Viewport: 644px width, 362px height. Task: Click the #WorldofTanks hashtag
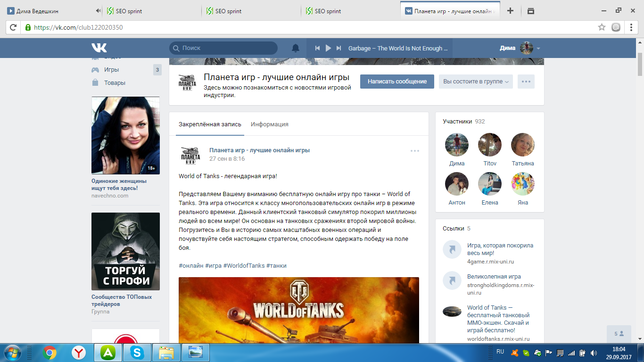tap(244, 266)
